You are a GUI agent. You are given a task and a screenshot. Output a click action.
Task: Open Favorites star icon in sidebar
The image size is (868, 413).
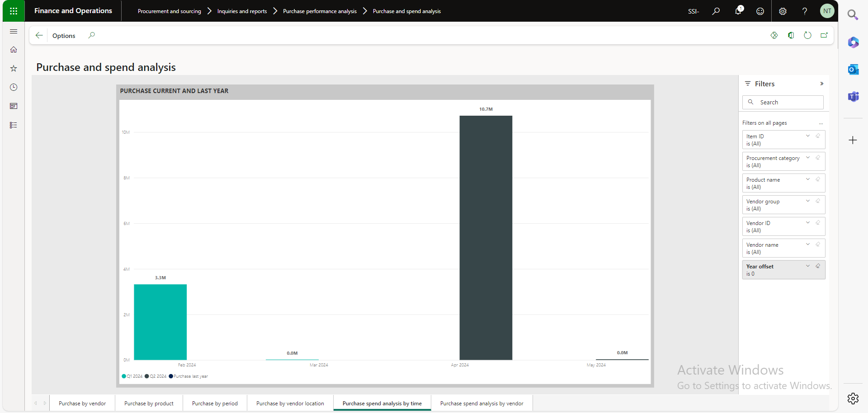14,69
